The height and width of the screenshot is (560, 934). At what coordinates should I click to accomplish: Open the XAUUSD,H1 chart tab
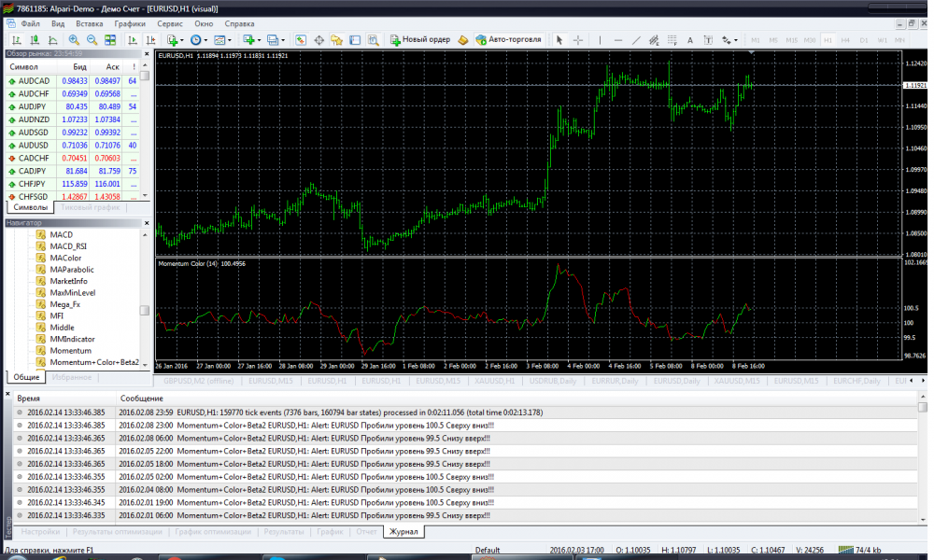[x=494, y=381]
